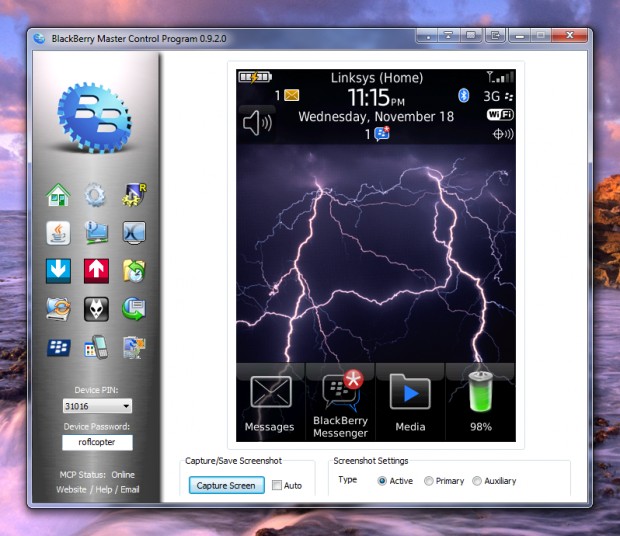Screen dimensions: 620x536
Task: Click the exit-arrow title bar button
Action: coord(495,36)
